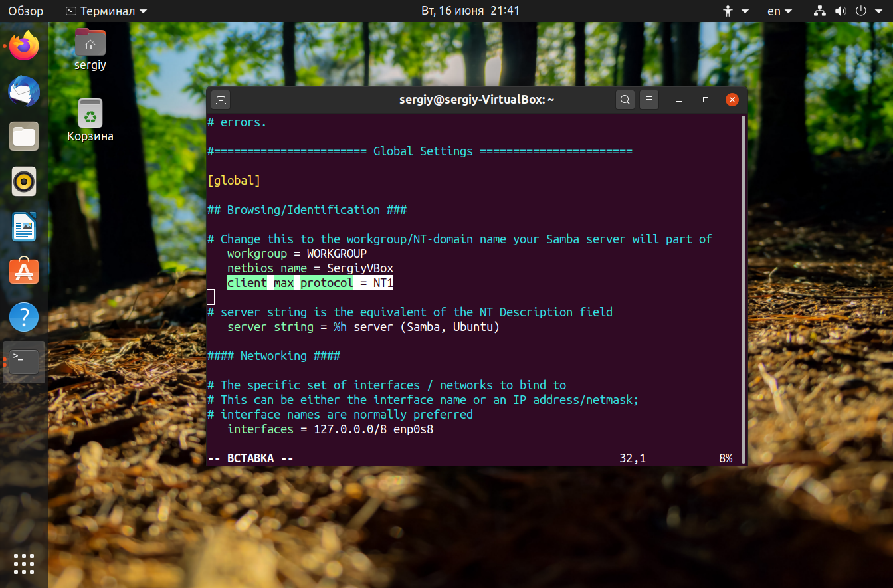893x588 pixels.
Task: Click the 32,1 cursor position indicator
Action: [632, 458]
